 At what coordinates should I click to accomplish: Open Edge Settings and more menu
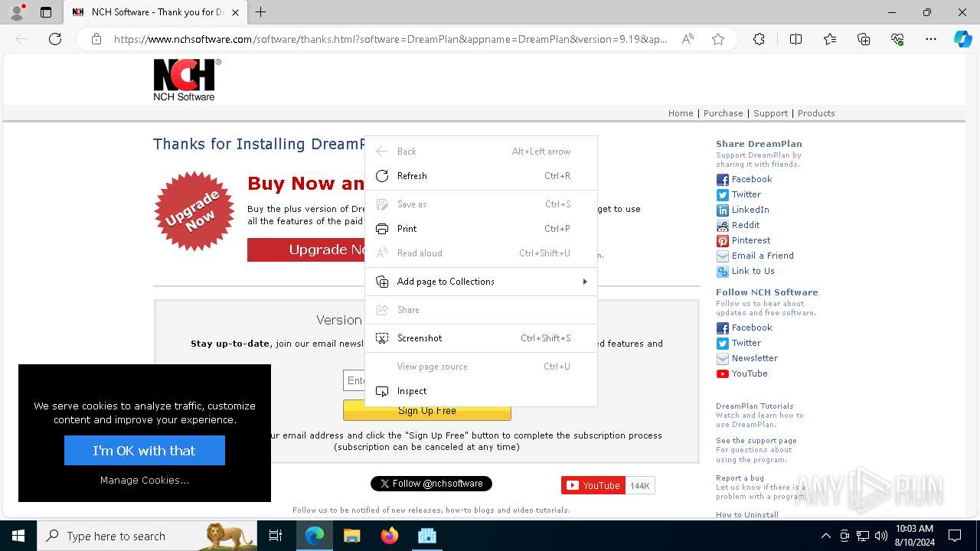pos(931,39)
